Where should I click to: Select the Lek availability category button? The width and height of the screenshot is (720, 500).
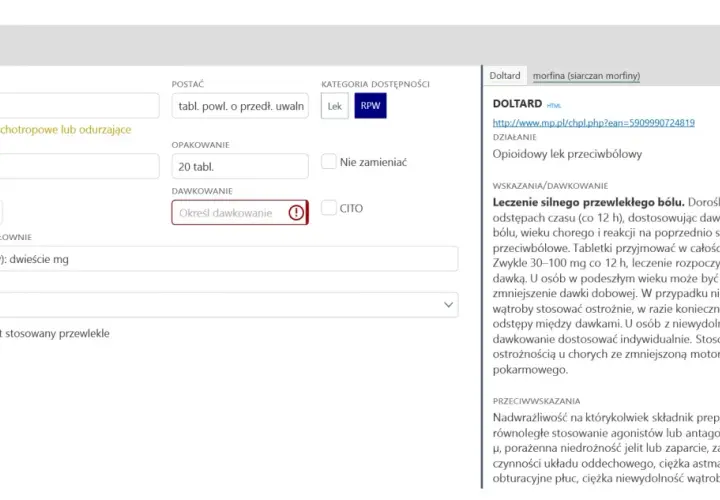334,106
